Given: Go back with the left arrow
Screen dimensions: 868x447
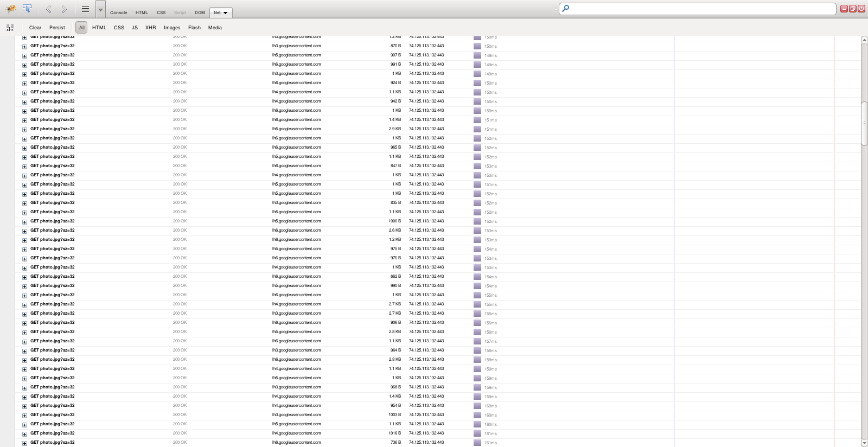Looking at the screenshot, I should (x=48, y=9).
